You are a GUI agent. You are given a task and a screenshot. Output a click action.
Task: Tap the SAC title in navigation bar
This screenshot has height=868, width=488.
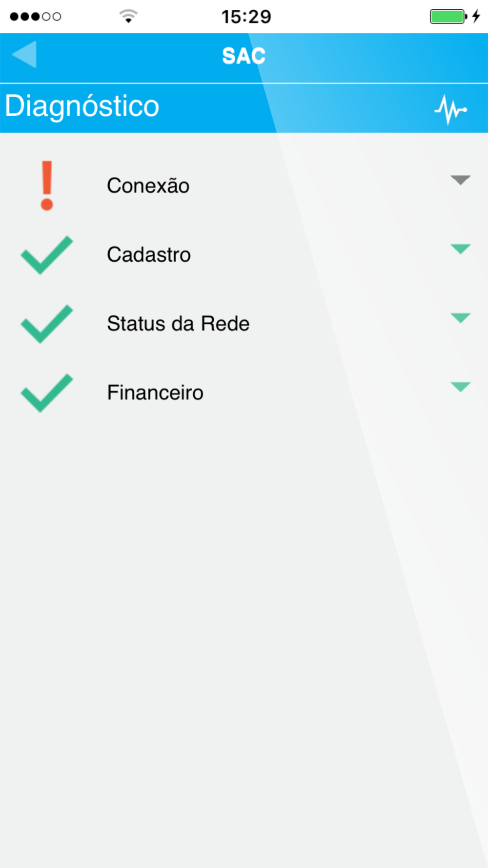[x=244, y=56]
